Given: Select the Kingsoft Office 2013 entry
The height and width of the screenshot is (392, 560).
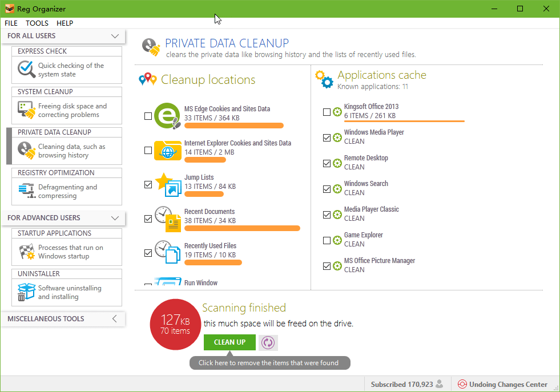Looking at the screenshot, I should tap(371, 107).
